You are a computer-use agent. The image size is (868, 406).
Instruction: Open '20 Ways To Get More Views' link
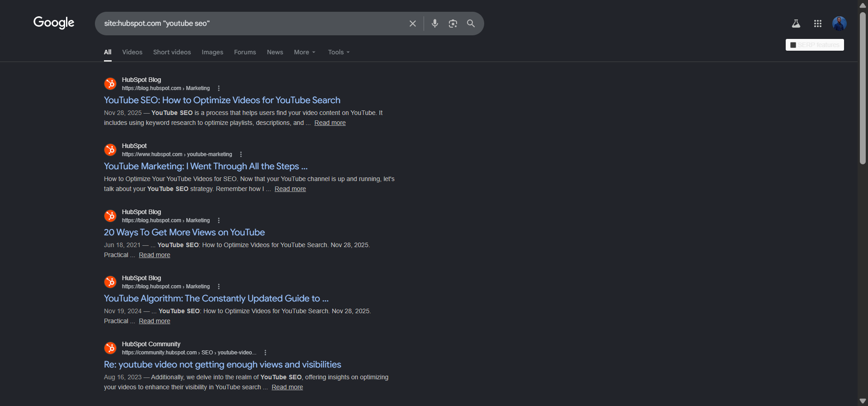point(184,232)
